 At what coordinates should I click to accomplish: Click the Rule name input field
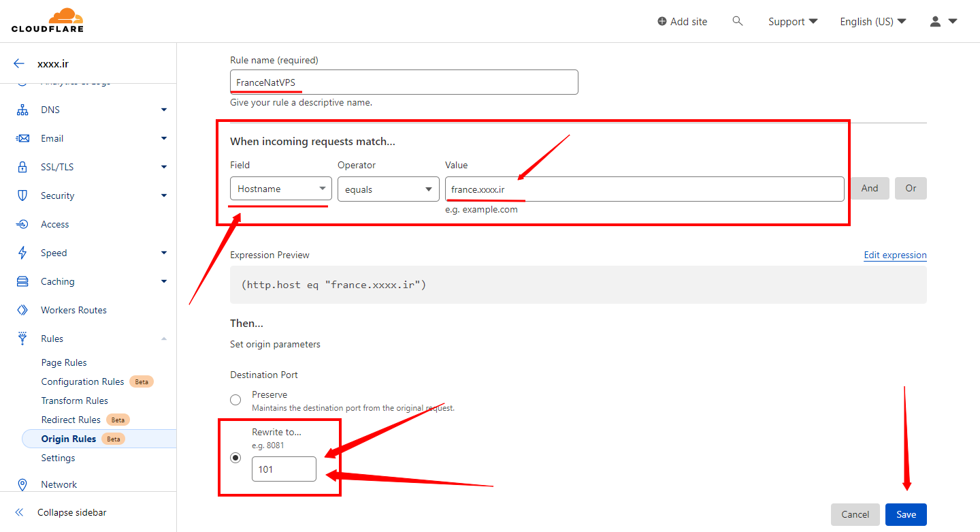coord(404,82)
